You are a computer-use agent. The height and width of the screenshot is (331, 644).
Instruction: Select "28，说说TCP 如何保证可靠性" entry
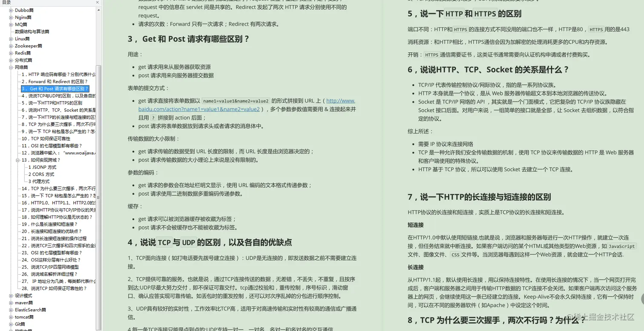55,288
